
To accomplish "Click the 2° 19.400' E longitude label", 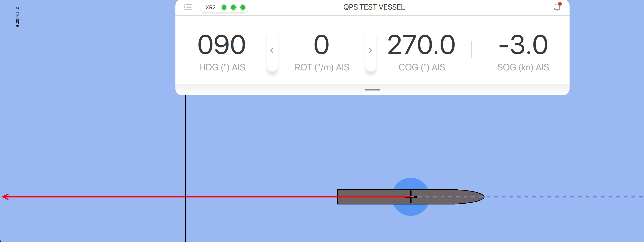I will pos(17,17).
